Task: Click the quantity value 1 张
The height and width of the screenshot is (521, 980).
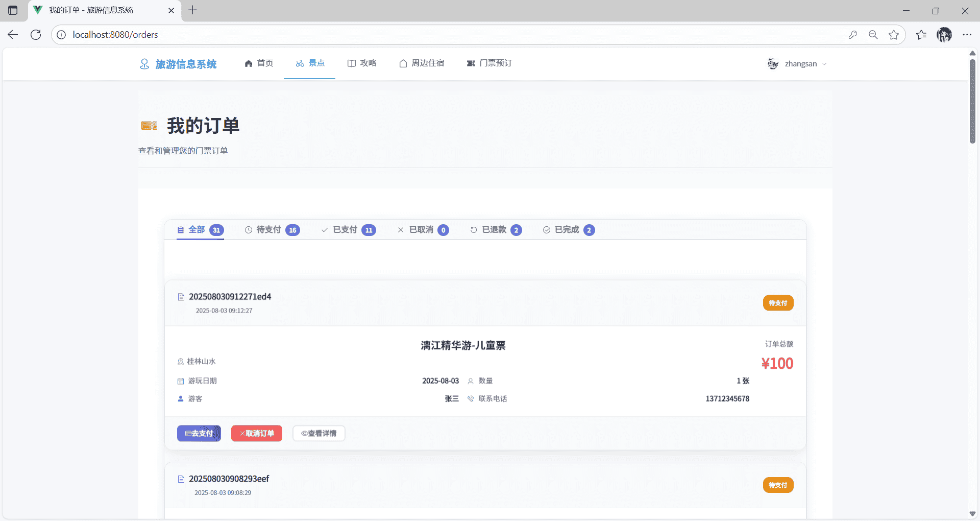Action: (743, 381)
